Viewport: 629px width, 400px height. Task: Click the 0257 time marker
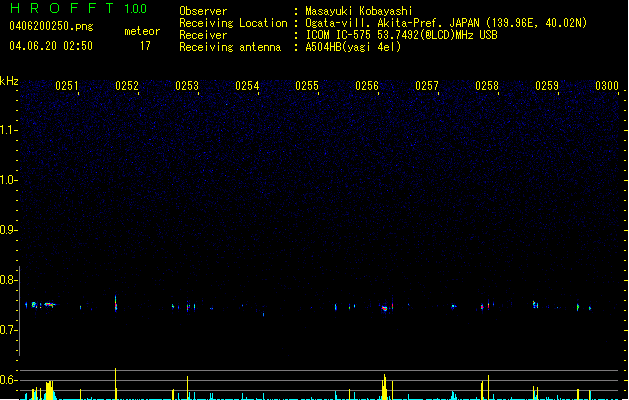(x=427, y=86)
